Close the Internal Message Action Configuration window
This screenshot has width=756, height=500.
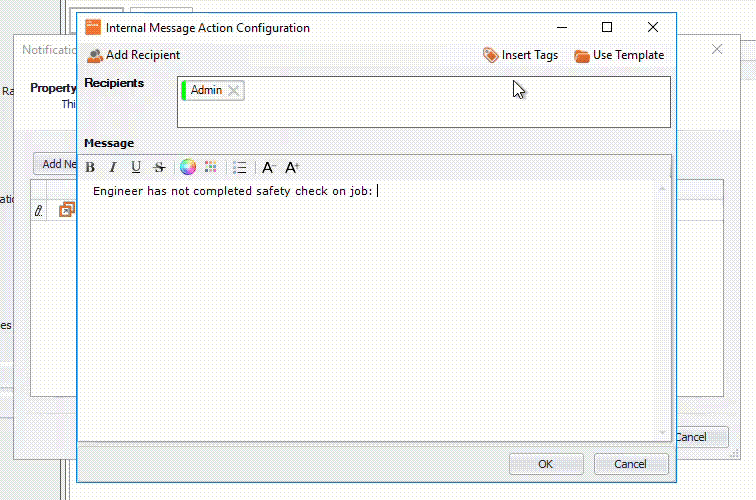pyautogui.click(x=653, y=27)
